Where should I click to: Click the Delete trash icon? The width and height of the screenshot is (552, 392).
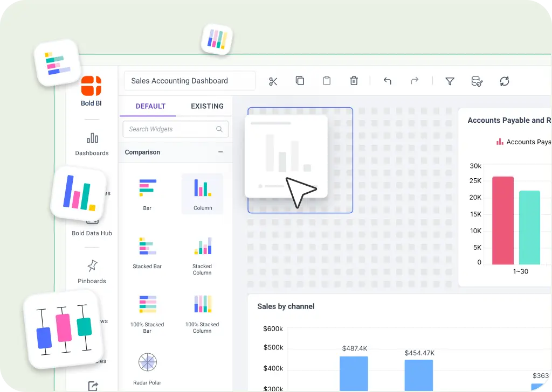(x=354, y=81)
